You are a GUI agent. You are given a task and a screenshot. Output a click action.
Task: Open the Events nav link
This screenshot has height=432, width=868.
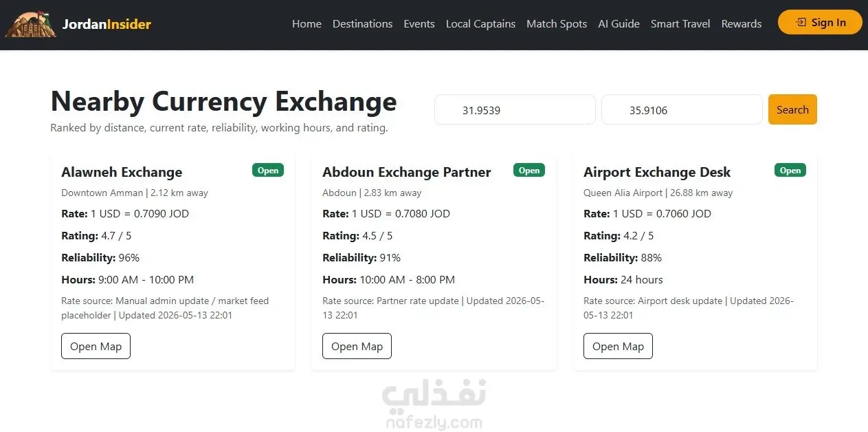pos(419,24)
